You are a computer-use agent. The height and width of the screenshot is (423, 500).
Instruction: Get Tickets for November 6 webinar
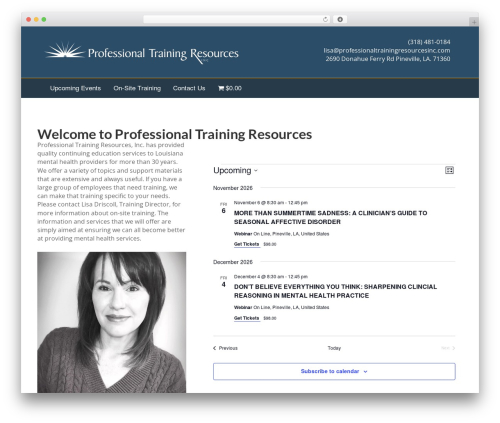tap(247, 244)
